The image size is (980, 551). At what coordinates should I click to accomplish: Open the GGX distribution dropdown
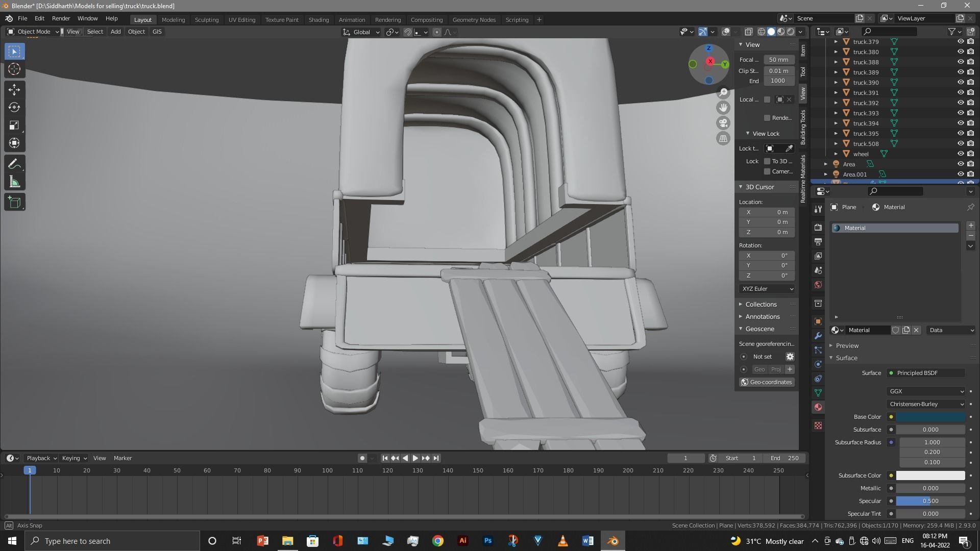[926, 391]
